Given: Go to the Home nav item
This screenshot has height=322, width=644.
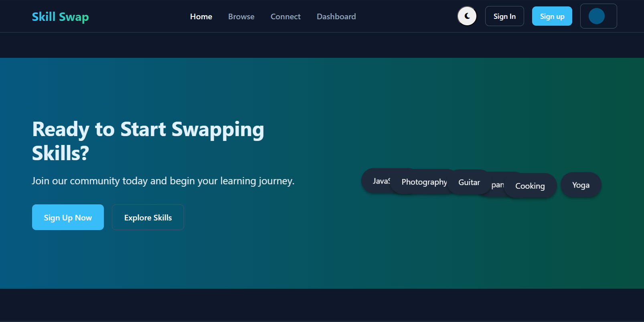Looking at the screenshot, I should (x=201, y=16).
